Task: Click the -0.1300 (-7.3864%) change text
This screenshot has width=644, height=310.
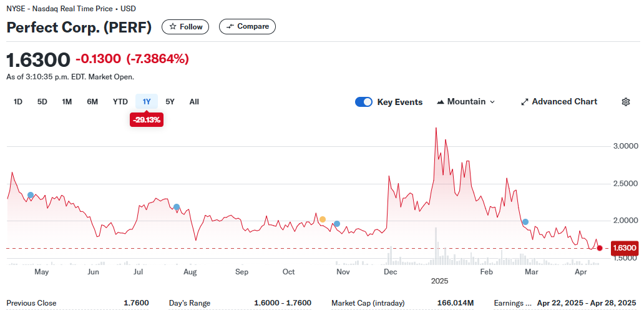Action: coord(132,59)
